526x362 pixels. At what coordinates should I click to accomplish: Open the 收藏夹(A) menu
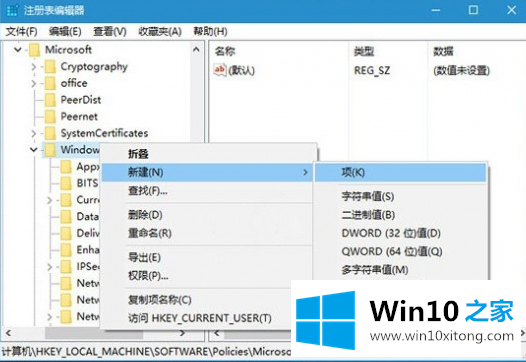click(160, 32)
